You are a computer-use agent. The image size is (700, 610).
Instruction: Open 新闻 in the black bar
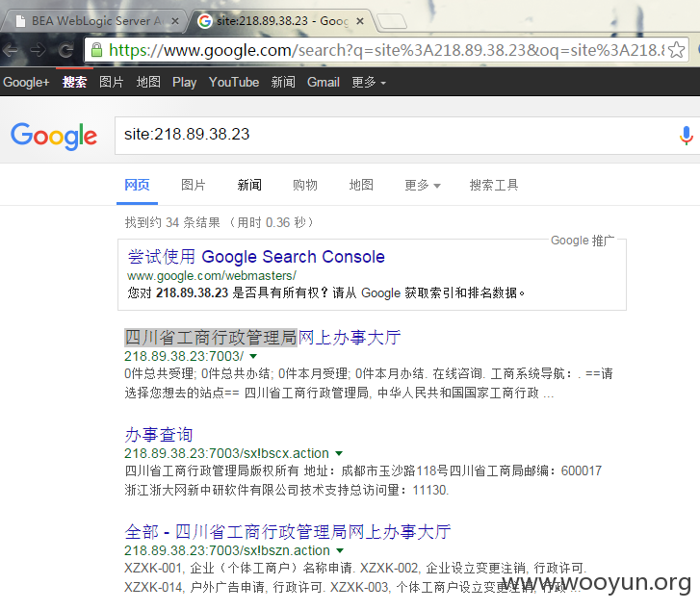click(283, 82)
